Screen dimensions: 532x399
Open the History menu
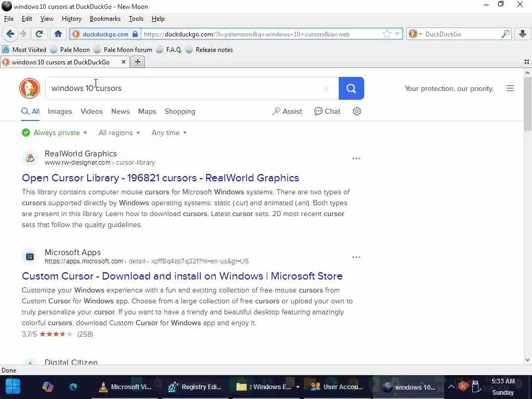[x=72, y=19]
